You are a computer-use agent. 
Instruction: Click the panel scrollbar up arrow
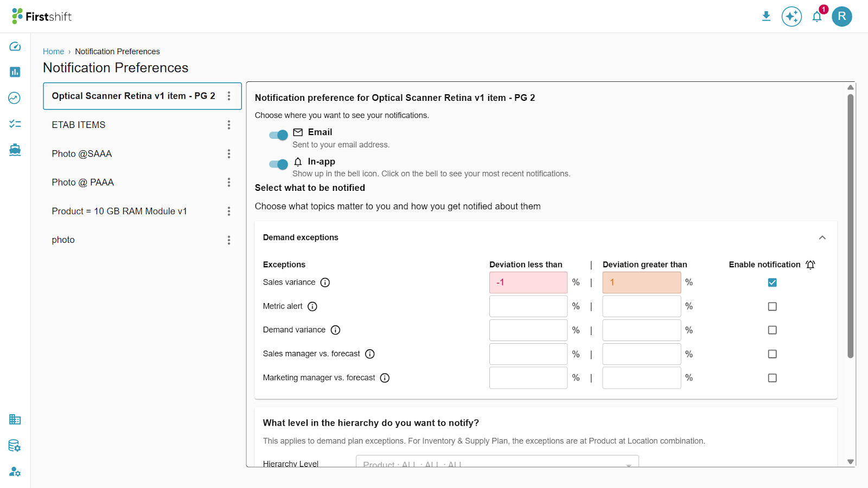click(x=851, y=87)
